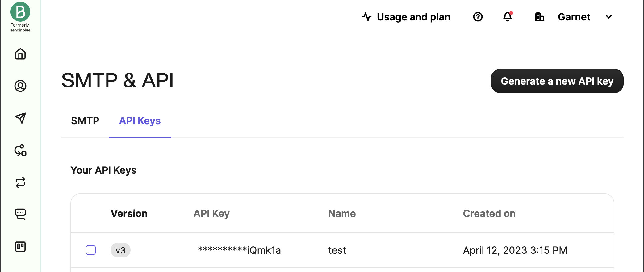Select the checkbox for the test API key
644x272 pixels.
pyautogui.click(x=91, y=250)
